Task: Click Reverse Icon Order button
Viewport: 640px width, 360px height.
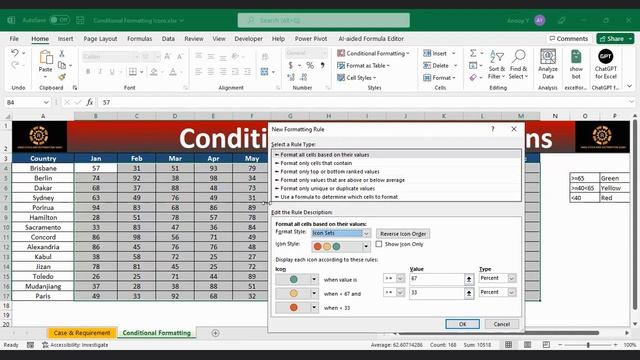Action: pos(403,234)
